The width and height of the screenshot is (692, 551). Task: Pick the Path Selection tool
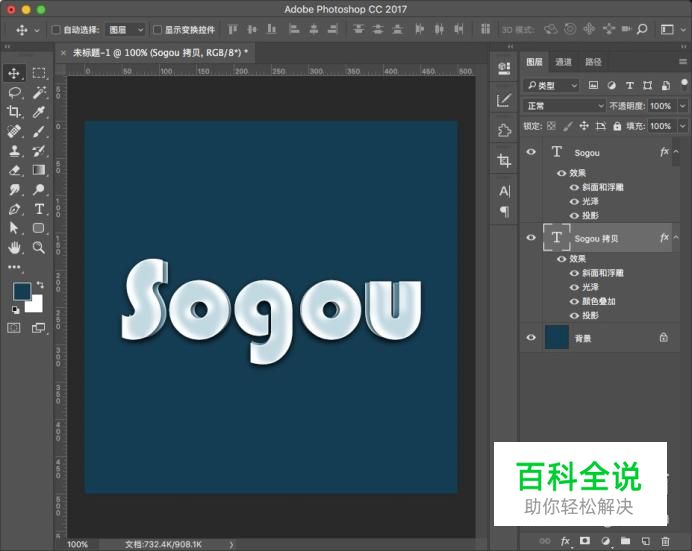coord(14,228)
